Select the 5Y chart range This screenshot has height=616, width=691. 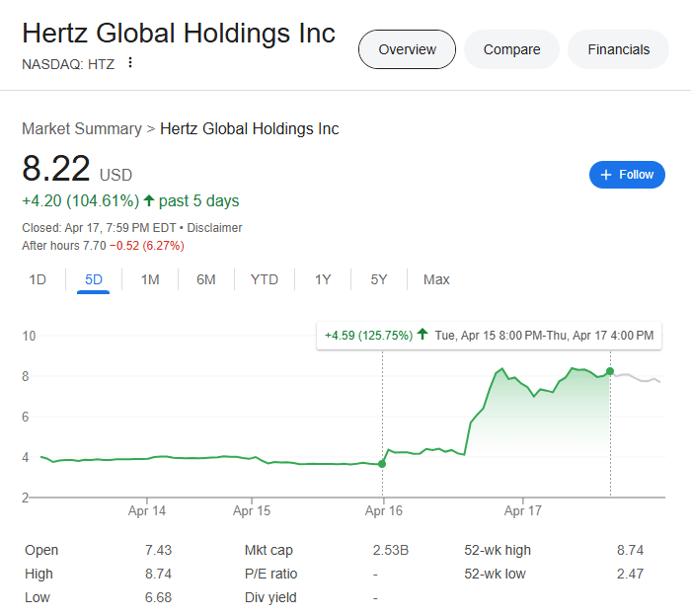pyautogui.click(x=379, y=279)
